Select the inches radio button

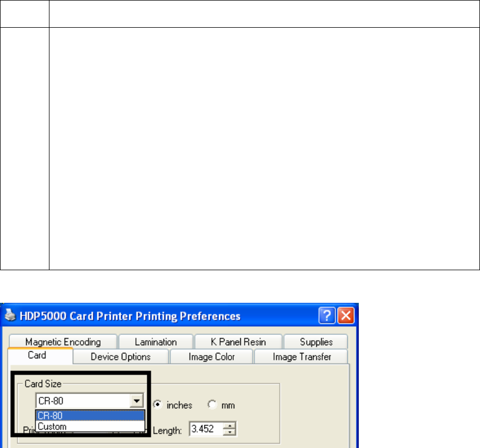point(157,405)
